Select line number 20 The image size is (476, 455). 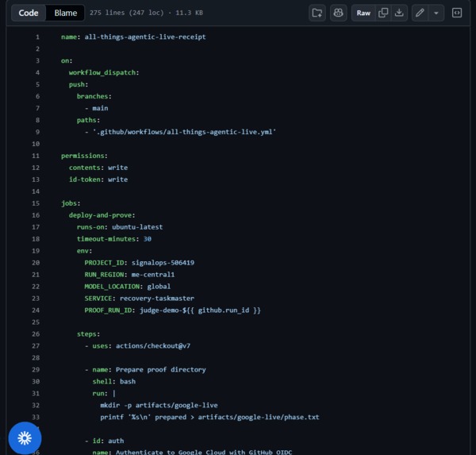click(x=36, y=263)
